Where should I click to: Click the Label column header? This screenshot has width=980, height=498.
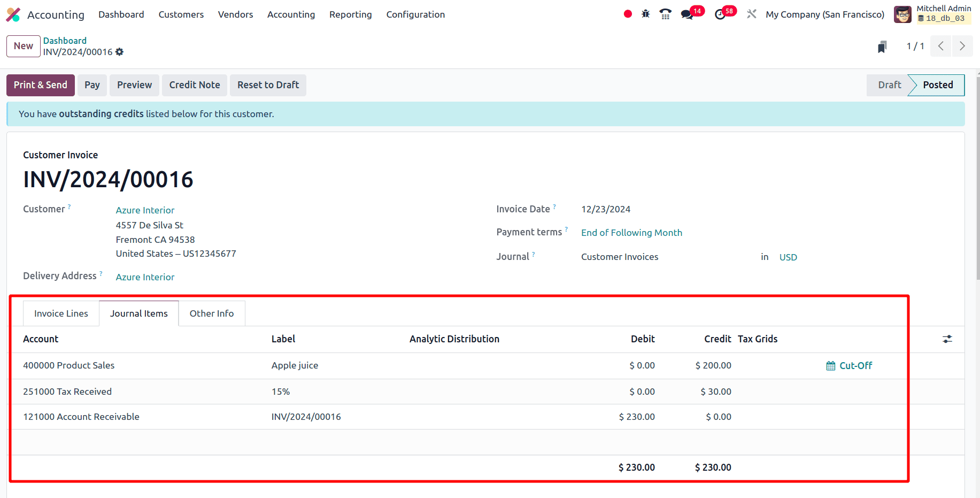pos(283,339)
